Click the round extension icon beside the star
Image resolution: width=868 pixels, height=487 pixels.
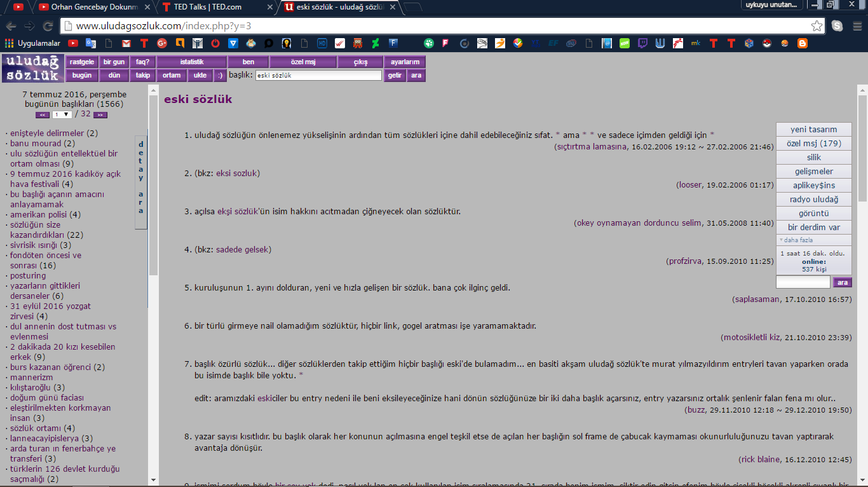[x=837, y=26]
